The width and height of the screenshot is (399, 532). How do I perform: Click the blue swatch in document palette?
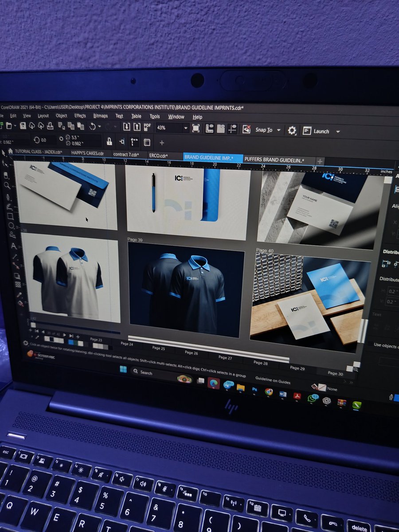coord(70,342)
